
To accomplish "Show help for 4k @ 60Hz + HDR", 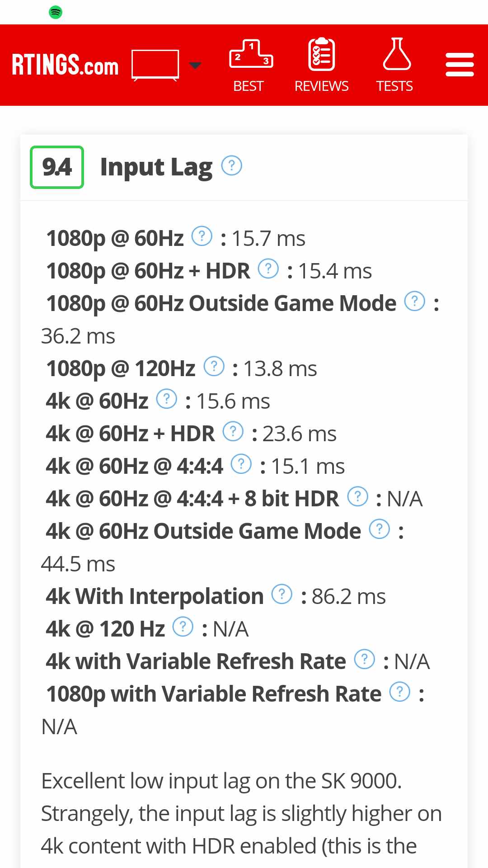I will [233, 432].
